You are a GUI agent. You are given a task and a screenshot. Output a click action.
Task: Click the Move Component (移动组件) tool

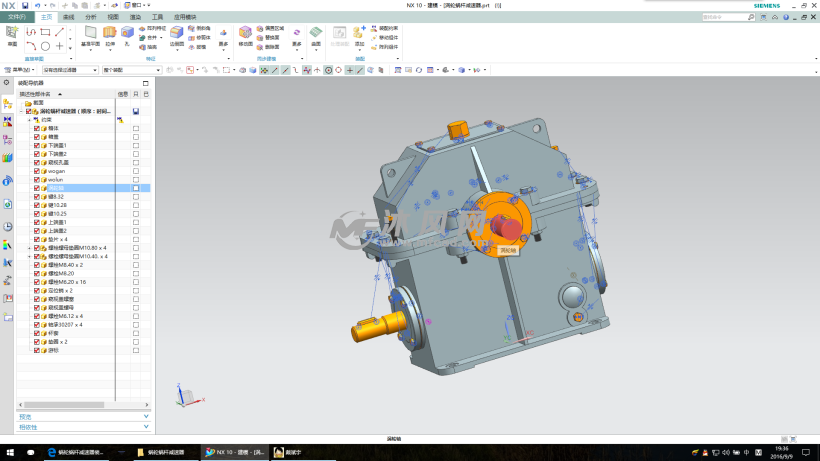384,38
